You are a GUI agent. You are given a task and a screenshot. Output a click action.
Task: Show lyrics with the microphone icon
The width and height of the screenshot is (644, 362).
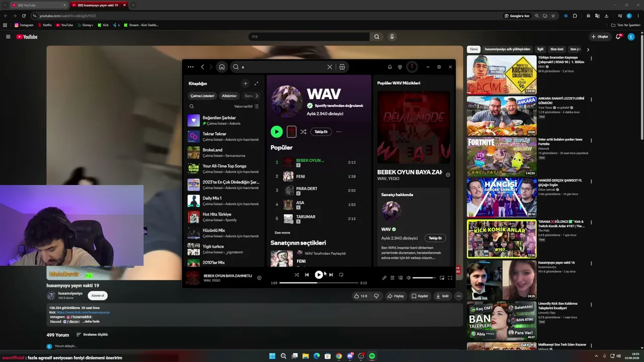coord(384,278)
